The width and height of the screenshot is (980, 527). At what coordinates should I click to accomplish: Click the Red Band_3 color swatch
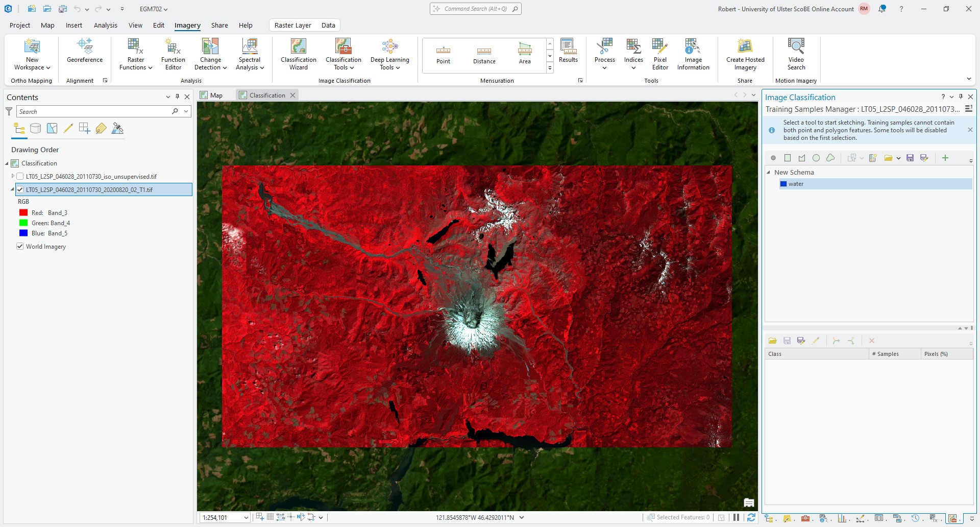pyautogui.click(x=23, y=212)
